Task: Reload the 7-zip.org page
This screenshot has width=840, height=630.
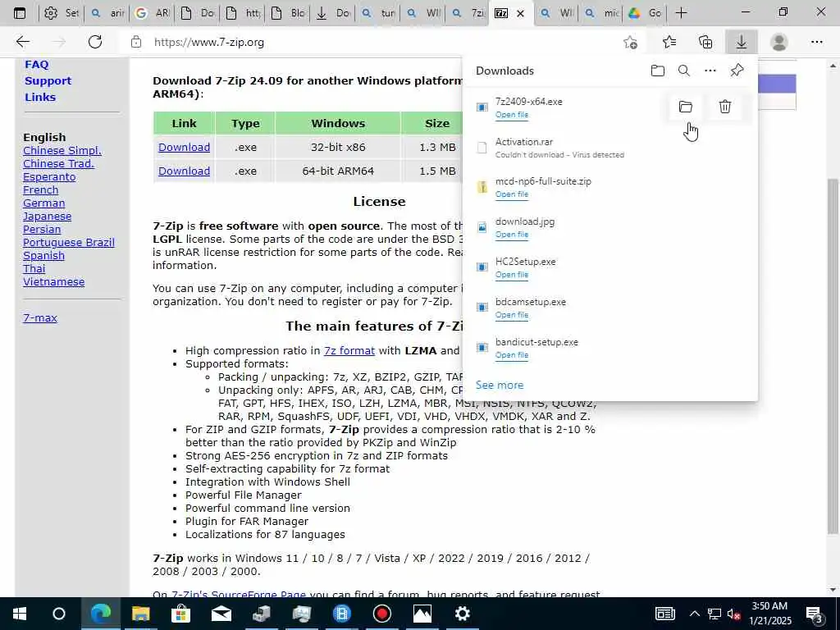Action: tap(95, 42)
